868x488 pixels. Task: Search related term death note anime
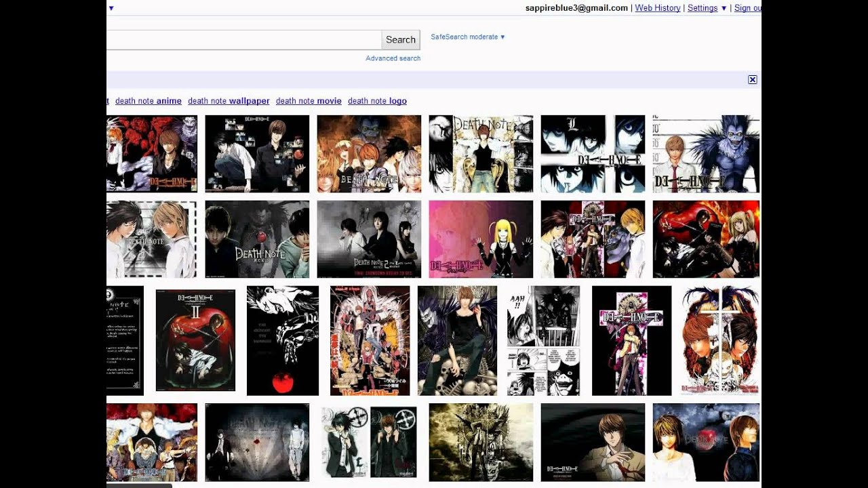click(x=149, y=101)
